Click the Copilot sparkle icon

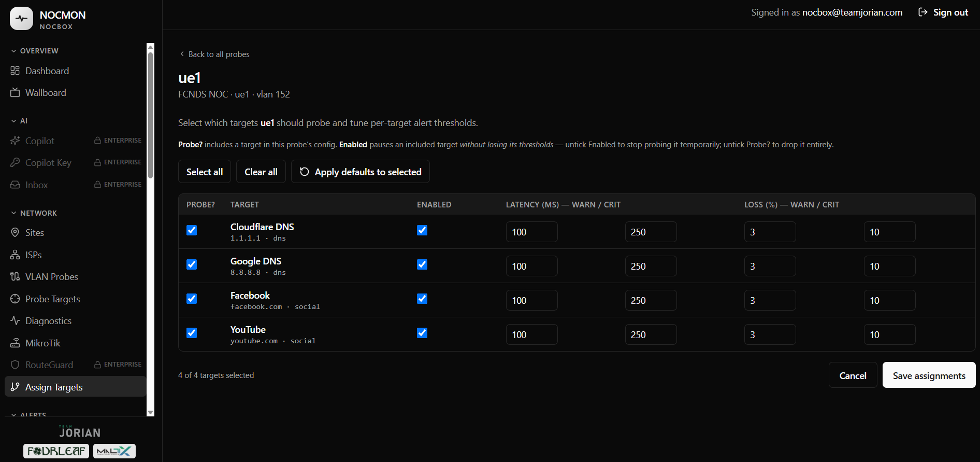(x=15, y=141)
